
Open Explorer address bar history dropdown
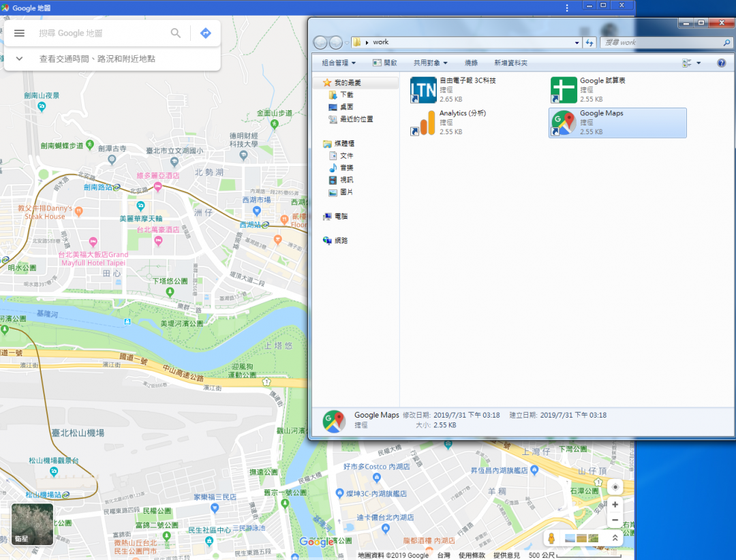pyautogui.click(x=577, y=43)
